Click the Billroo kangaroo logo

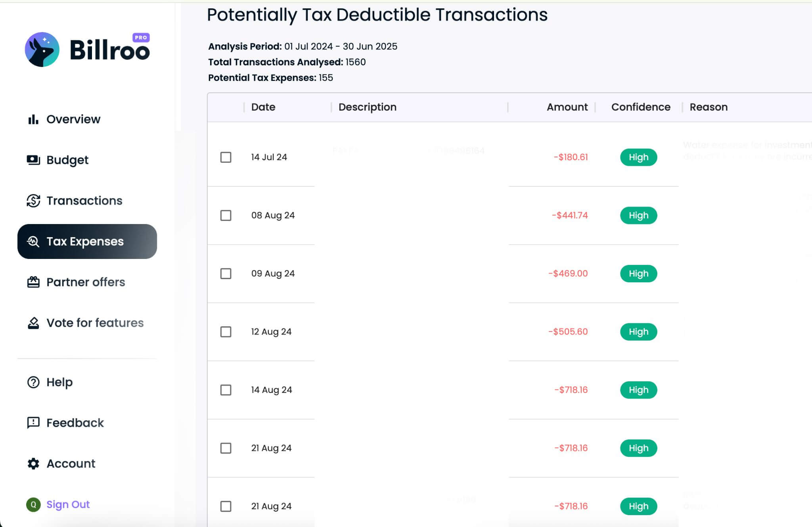point(42,50)
